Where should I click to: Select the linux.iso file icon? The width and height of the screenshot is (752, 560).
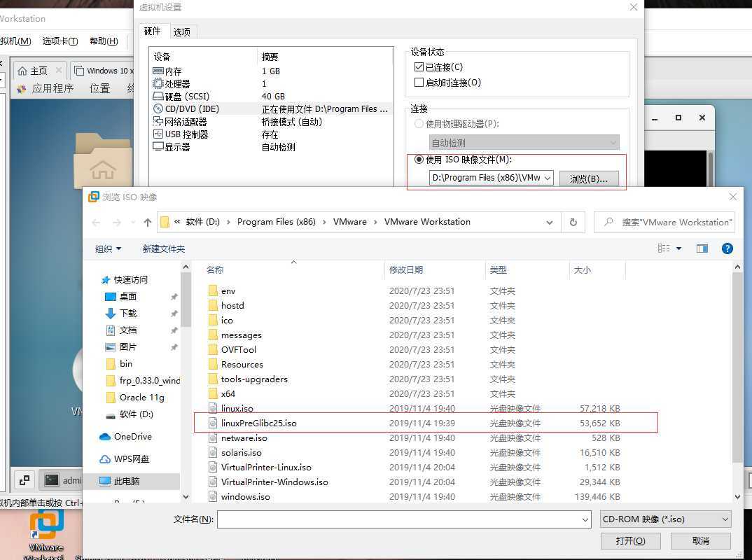pos(214,409)
